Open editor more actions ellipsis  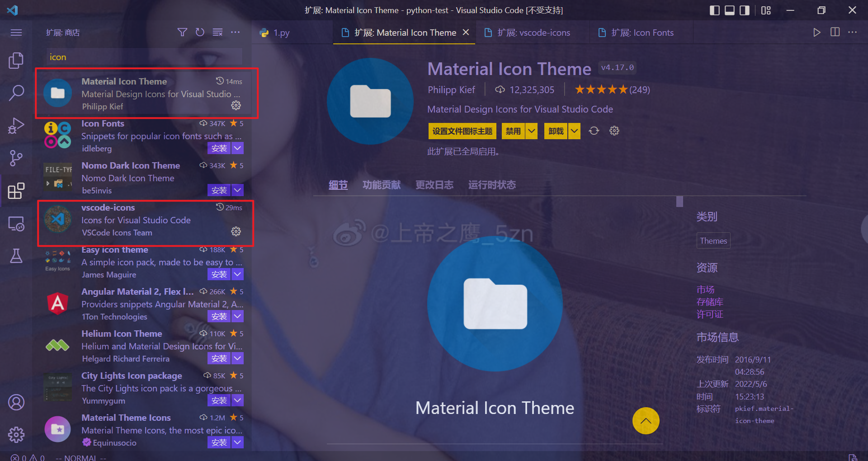pyautogui.click(x=852, y=32)
